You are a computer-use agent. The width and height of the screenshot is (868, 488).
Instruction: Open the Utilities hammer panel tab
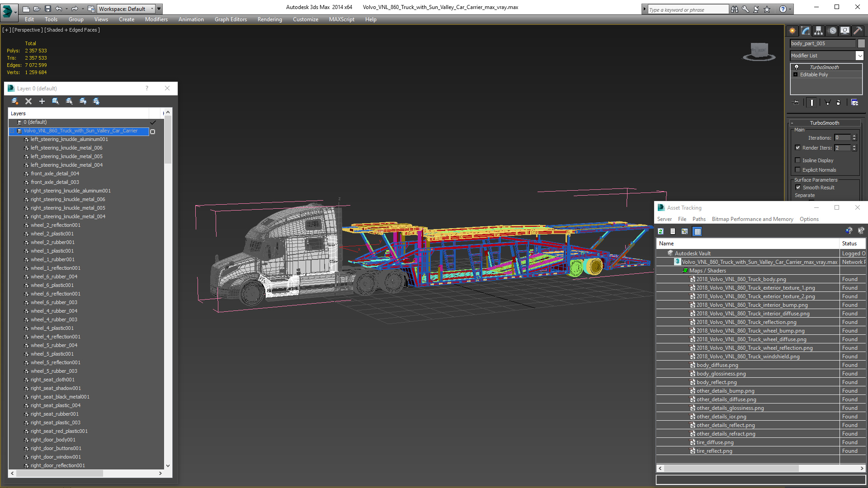[858, 31]
